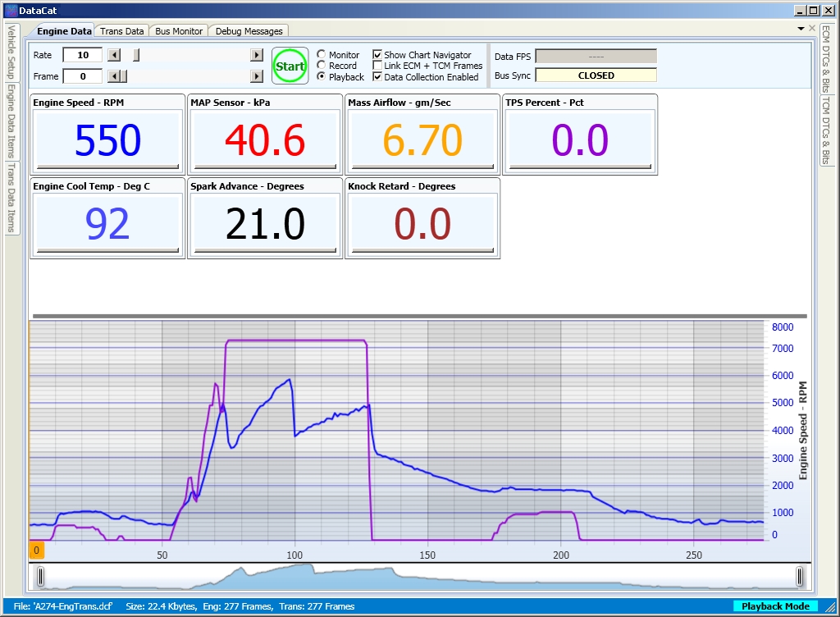Click the TPS Percent gauge value
840x617 pixels.
tap(580, 139)
